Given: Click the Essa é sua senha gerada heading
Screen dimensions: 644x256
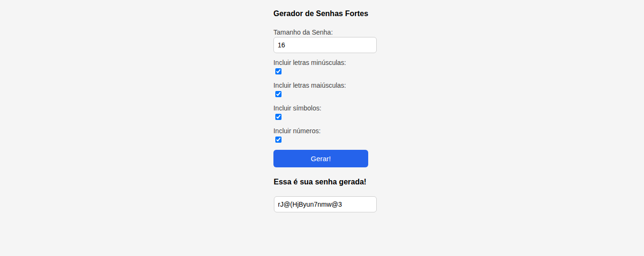Looking at the screenshot, I should coord(320,182).
